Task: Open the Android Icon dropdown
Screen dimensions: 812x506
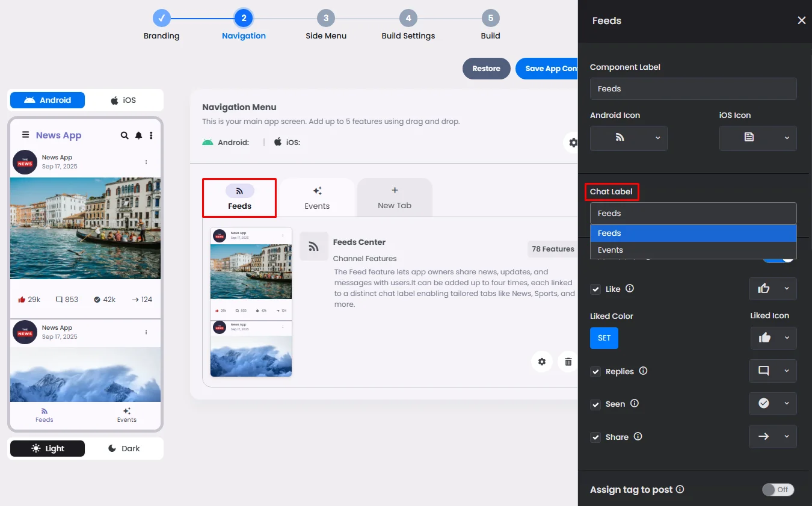Action: (629, 138)
